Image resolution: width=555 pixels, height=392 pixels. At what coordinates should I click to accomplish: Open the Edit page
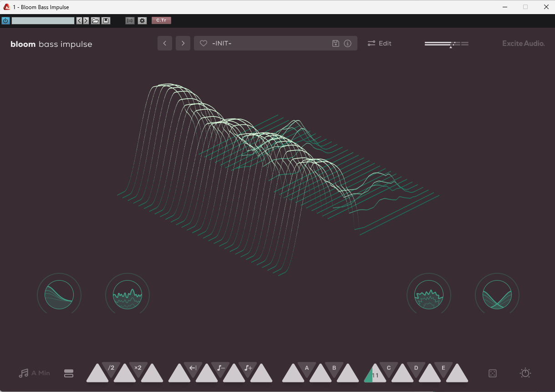(380, 43)
